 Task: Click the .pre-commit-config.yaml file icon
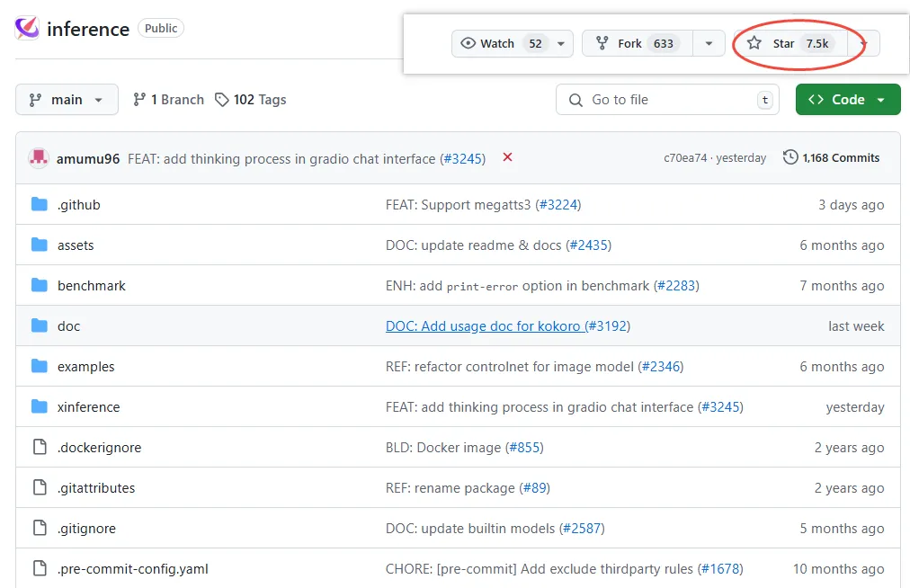tap(40, 568)
